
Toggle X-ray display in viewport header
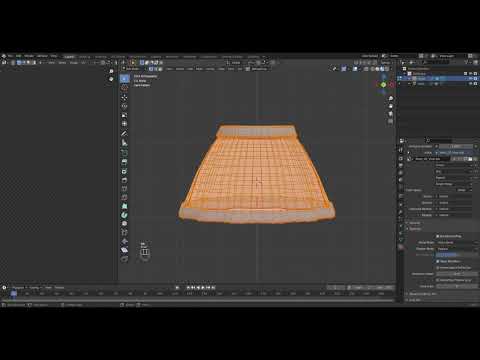(366, 69)
